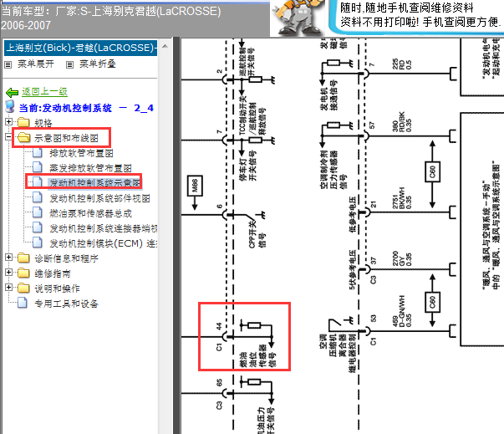Viewport: 504px width, 434px height.
Task: Click page icon beside 发动机控制系统连接器端视图
Action: click(x=38, y=227)
